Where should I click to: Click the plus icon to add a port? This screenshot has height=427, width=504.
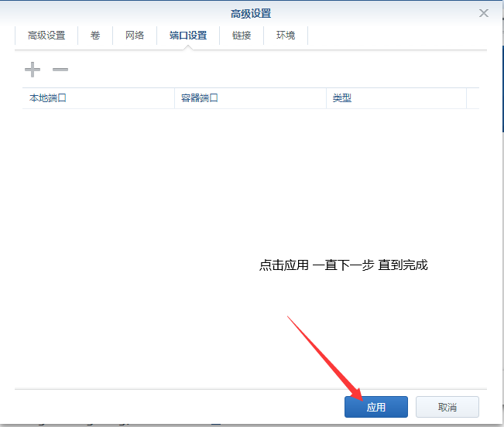pyautogui.click(x=33, y=70)
